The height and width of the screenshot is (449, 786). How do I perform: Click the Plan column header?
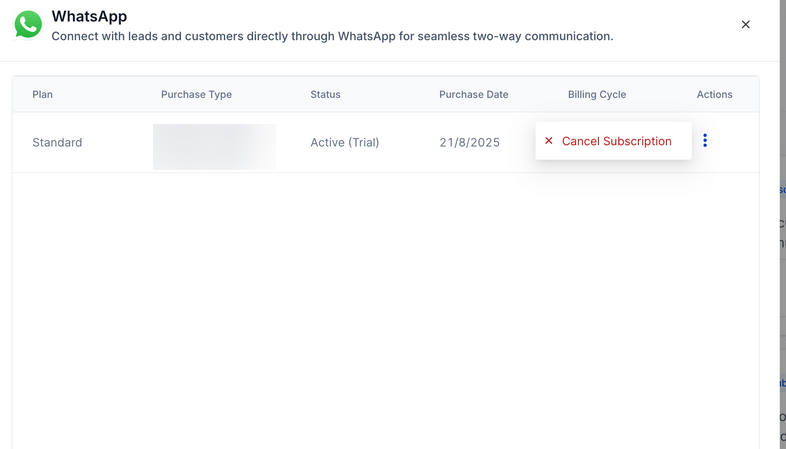(42, 95)
